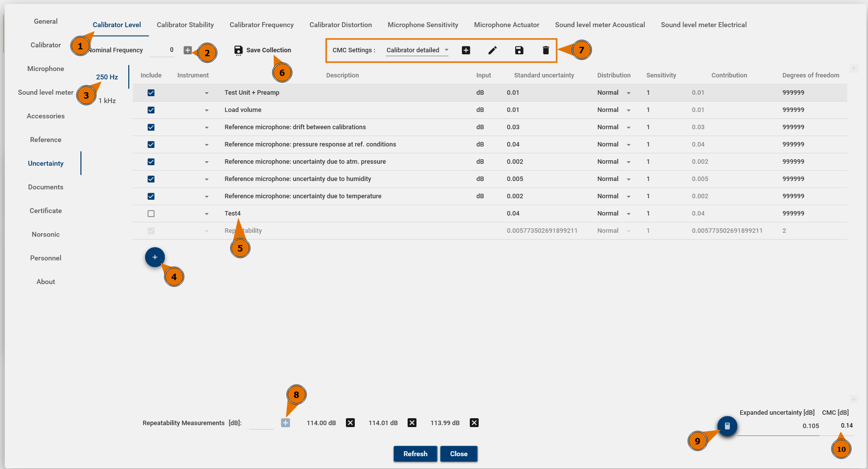868x469 pixels.
Task: Edit CMC setting with the pencil icon
Action: [492, 50]
